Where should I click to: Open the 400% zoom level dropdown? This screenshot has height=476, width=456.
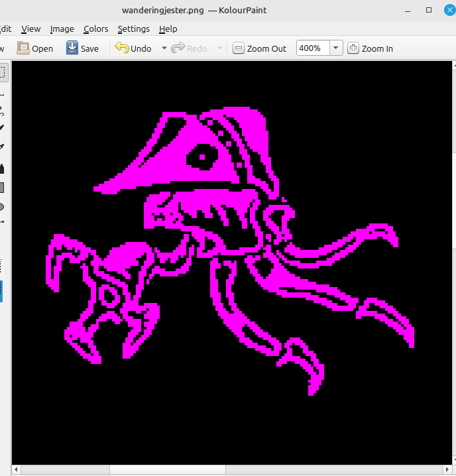[336, 48]
